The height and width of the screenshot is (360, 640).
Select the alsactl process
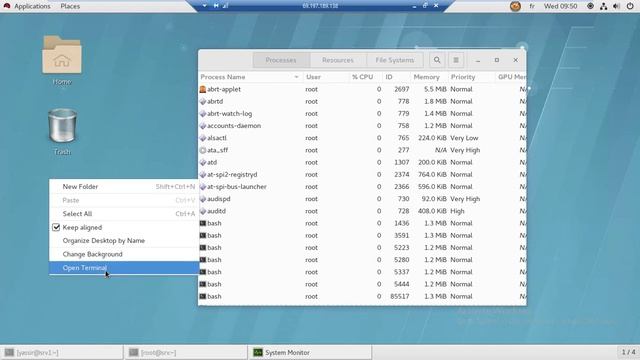217,138
